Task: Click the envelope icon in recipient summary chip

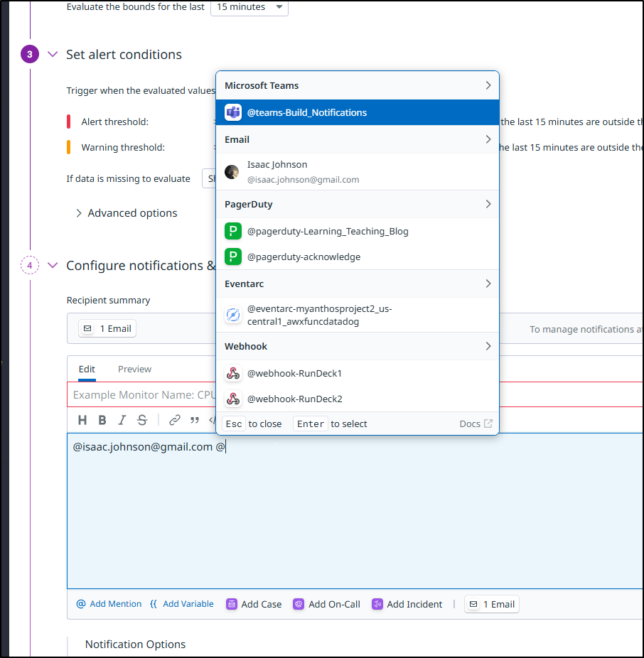Action: point(87,328)
